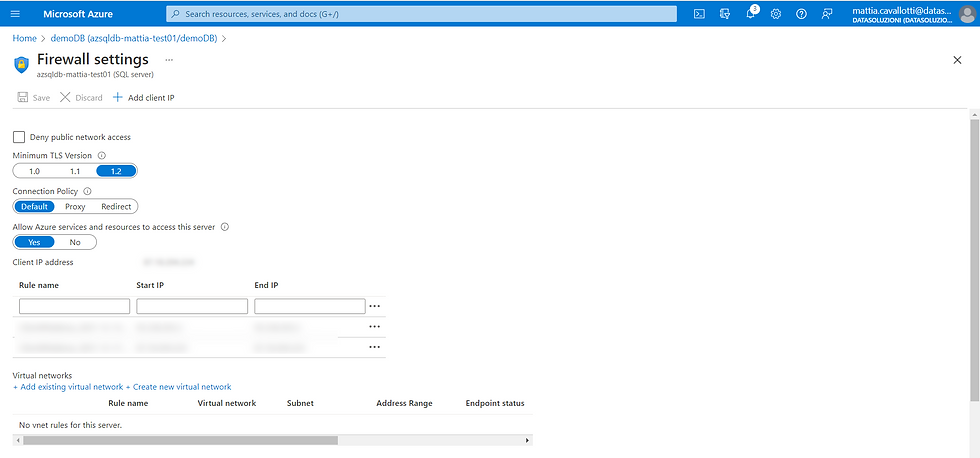Open portal settings gear

[776, 14]
